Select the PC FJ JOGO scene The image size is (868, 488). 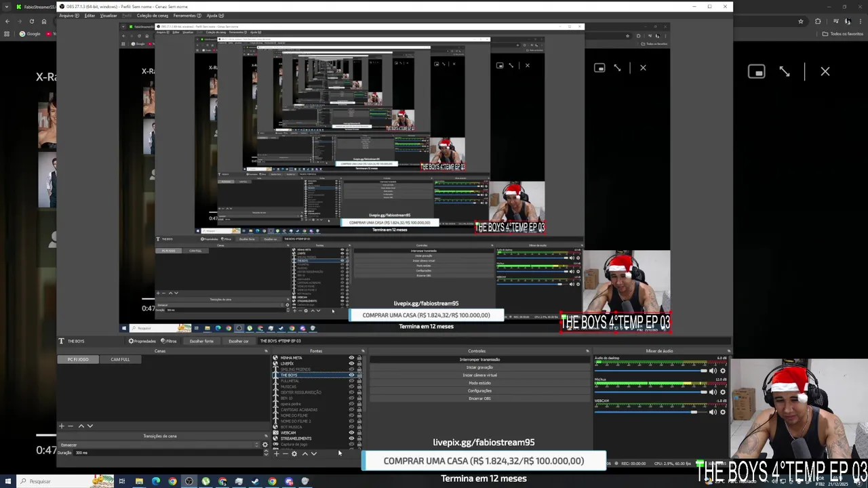(x=78, y=359)
